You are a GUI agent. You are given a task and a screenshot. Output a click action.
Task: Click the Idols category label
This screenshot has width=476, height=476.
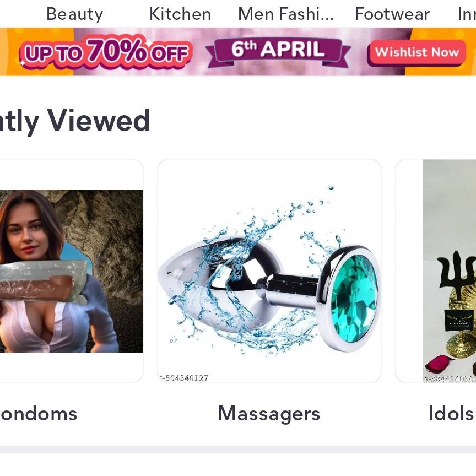pyautogui.click(x=451, y=413)
